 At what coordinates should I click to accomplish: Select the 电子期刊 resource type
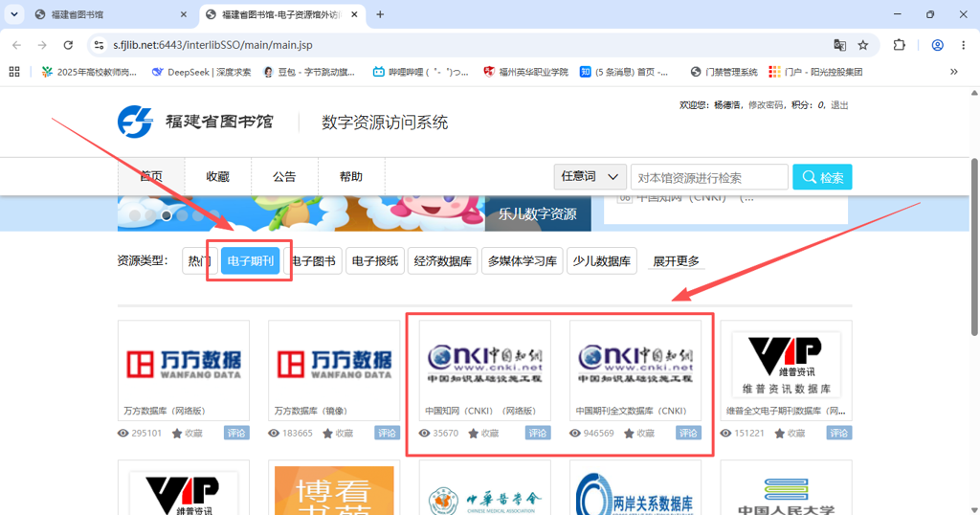coord(250,260)
